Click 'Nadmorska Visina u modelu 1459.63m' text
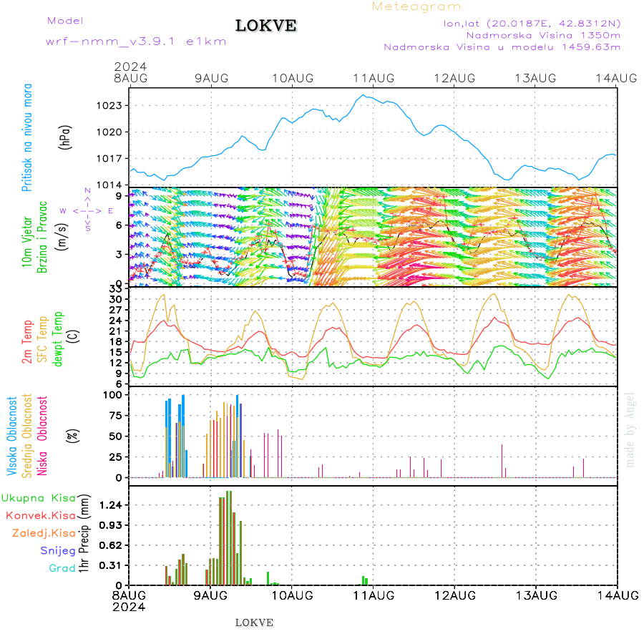The width and height of the screenshot is (644, 644). (502, 47)
